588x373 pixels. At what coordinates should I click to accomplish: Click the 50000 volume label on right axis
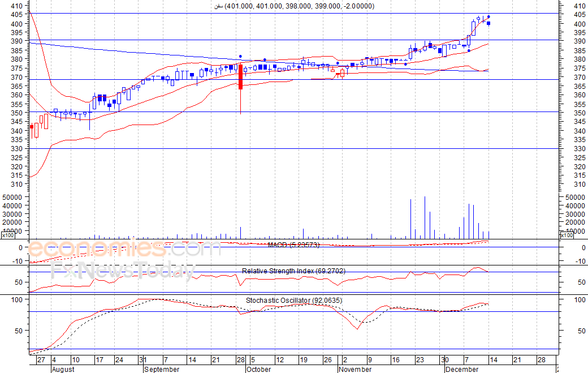coord(576,198)
